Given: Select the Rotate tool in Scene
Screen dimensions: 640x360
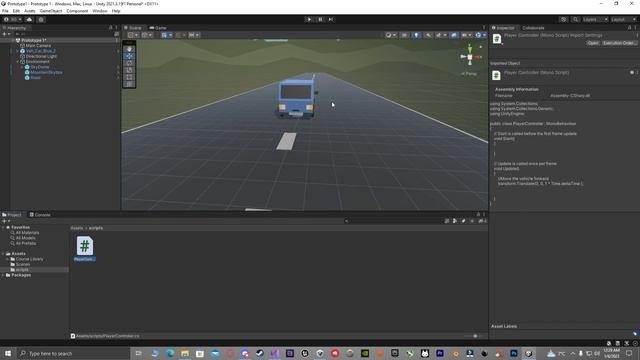Looking at the screenshot, I should click(x=129, y=63).
